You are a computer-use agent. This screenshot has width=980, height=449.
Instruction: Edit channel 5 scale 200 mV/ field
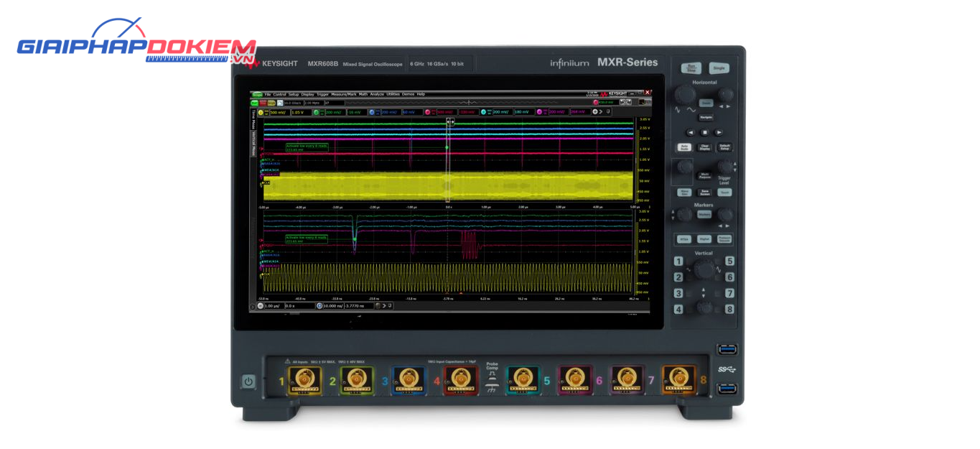click(503, 112)
